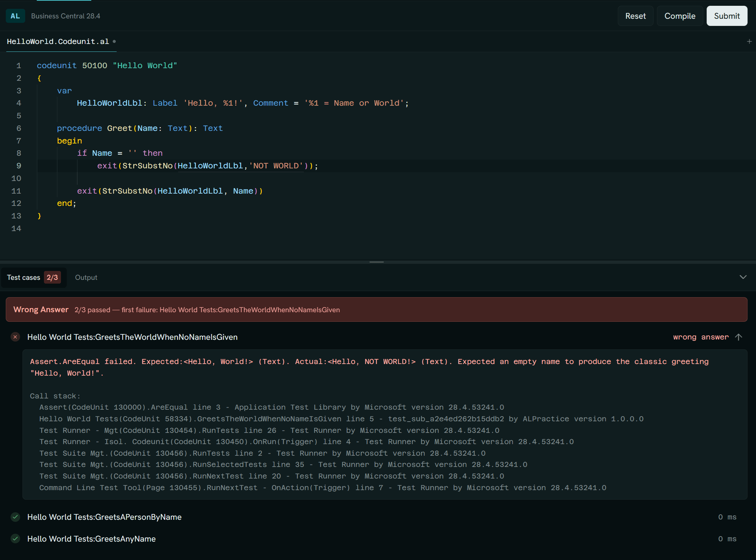This screenshot has height=560, width=756.
Task: Click the 0 ms duration for GreetsAnyName
Action: pyautogui.click(x=727, y=539)
